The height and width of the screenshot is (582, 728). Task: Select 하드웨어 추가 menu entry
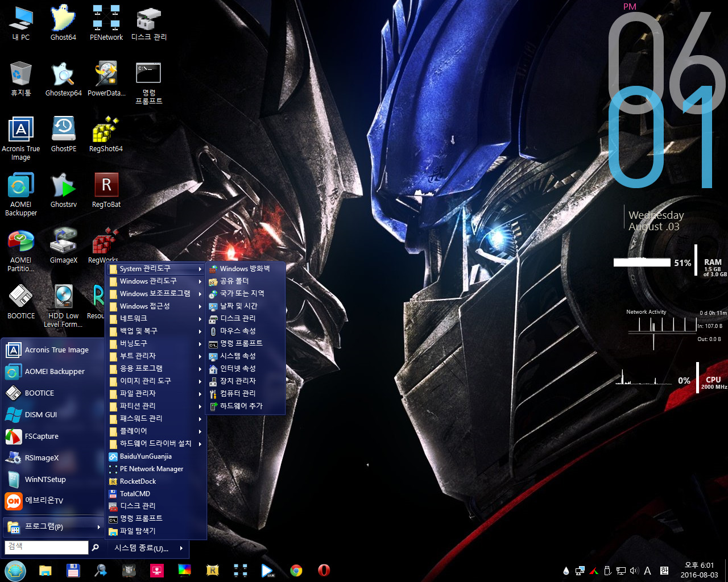(x=246, y=406)
